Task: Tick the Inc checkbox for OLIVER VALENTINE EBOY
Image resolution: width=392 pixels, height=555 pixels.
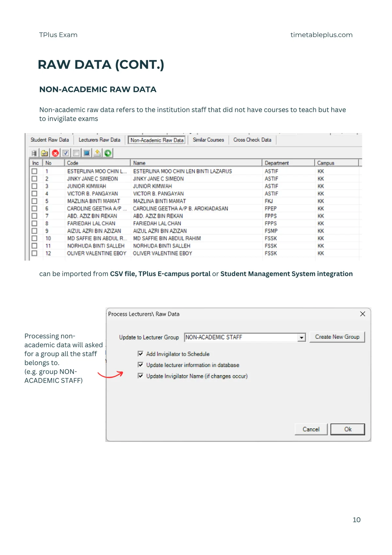Action: [x=34, y=253]
